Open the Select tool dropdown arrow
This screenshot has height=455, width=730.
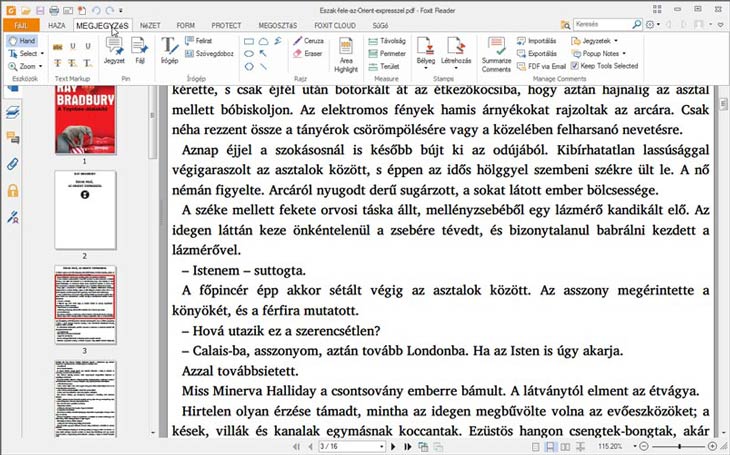coord(42,54)
